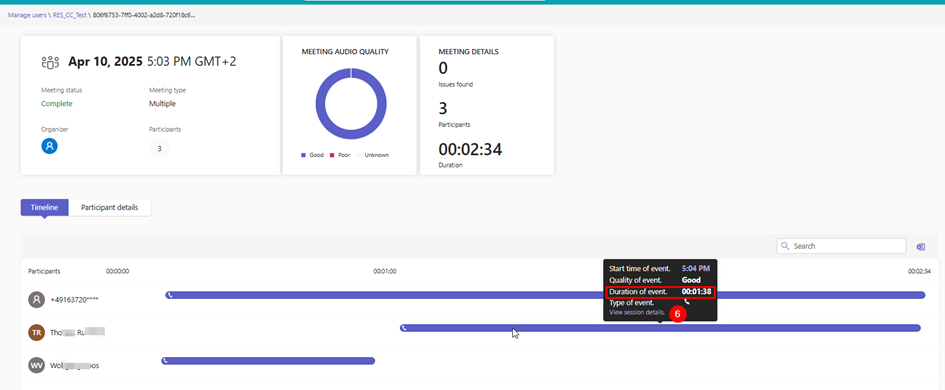This screenshot has width=945, height=390.
Task: Click the phone avatar of +49163720****
Action: [x=37, y=300]
